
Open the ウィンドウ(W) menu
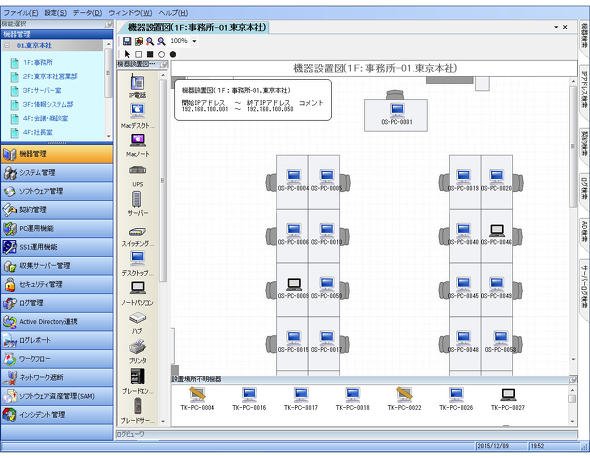tap(130, 13)
